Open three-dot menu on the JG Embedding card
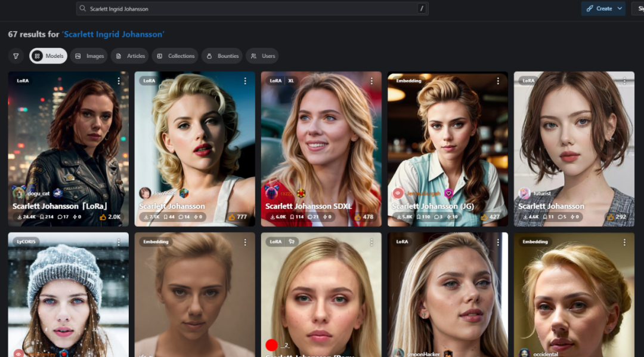644x357 pixels. (498, 81)
